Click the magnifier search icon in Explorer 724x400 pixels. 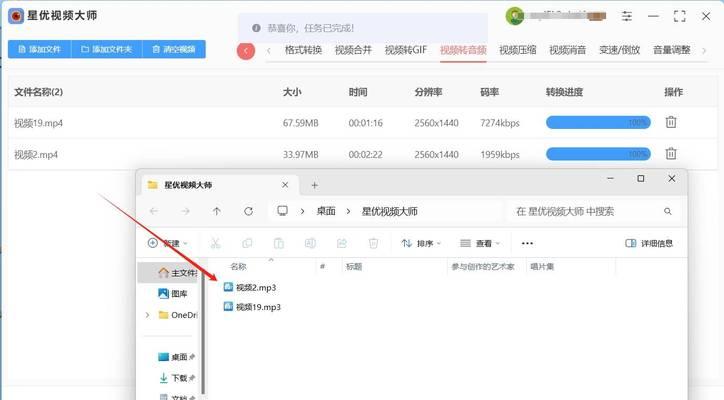668,212
